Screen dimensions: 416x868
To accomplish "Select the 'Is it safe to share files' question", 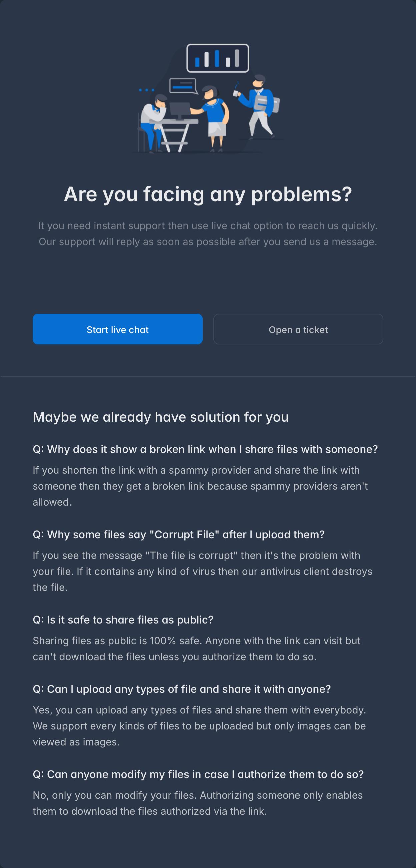I will [123, 620].
